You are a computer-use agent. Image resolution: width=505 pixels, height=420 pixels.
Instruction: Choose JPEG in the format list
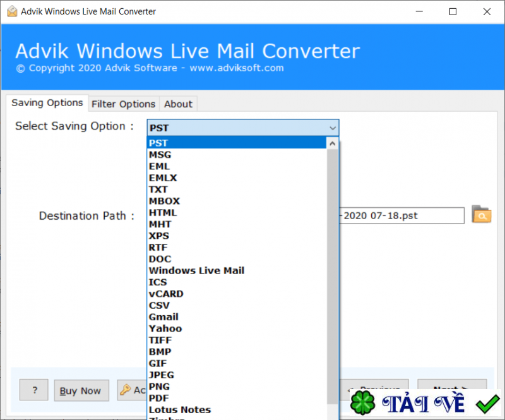(237, 375)
